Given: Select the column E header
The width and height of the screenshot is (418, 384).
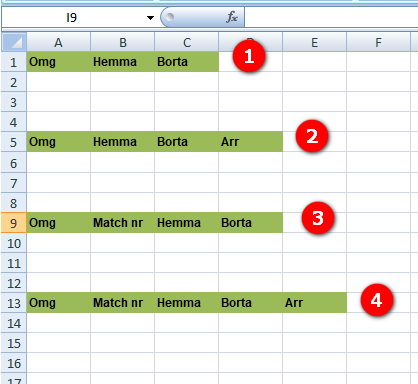Looking at the screenshot, I should 314,42.
